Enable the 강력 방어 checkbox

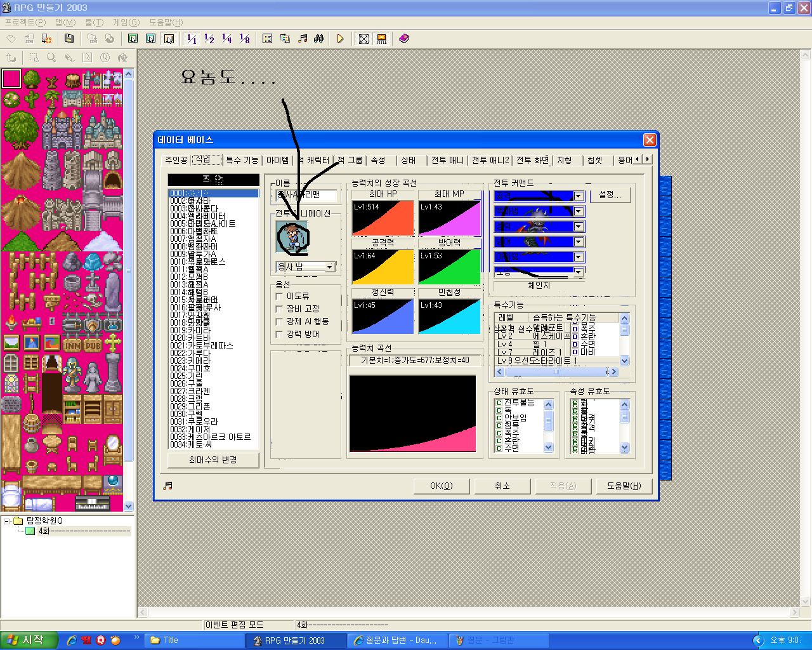tap(279, 335)
